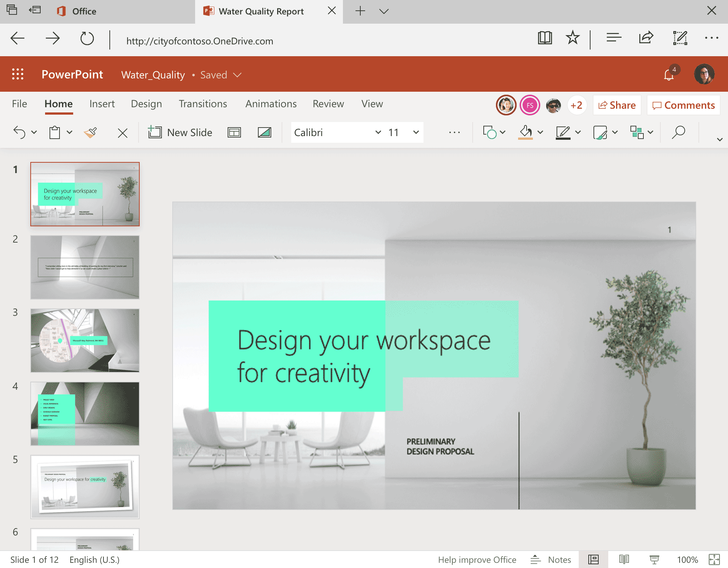
Task: Switch to Normal view in status bar
Action: click(x=593, y=560)
